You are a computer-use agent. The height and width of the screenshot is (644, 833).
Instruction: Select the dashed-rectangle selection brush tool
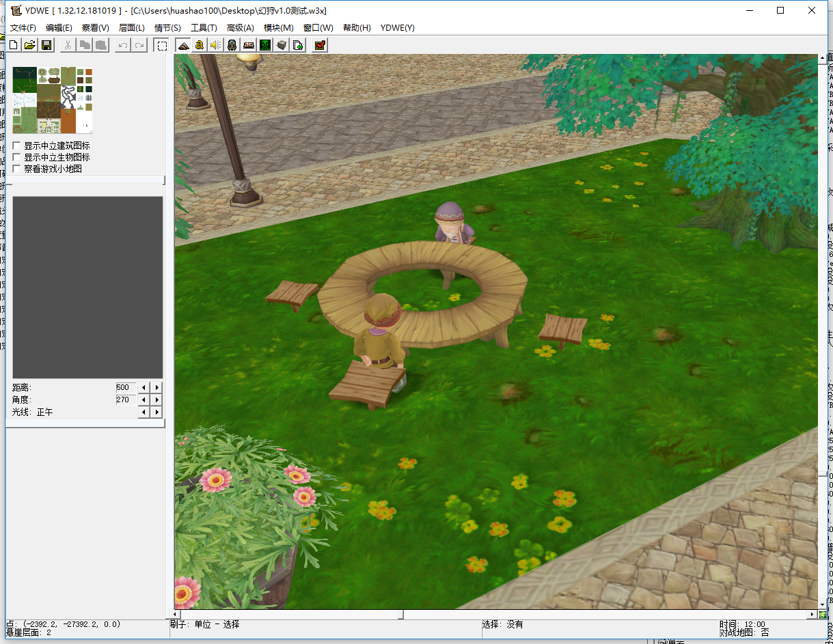pyautogui.click(x=161, y=45)
